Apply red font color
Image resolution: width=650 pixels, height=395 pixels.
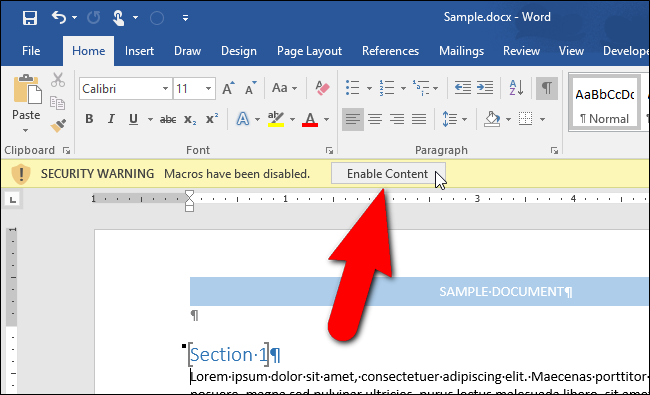[310, 119]
